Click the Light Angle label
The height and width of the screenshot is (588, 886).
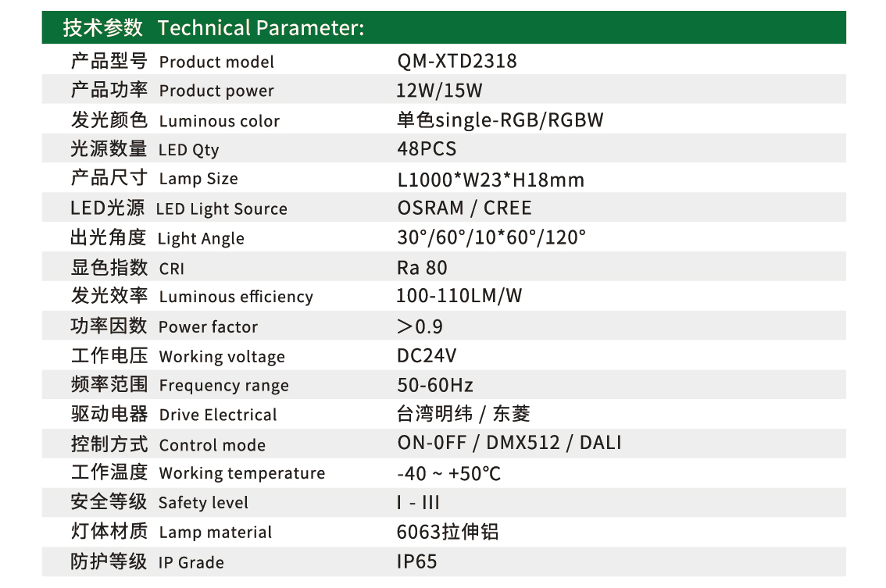click(x=201, y=239)
